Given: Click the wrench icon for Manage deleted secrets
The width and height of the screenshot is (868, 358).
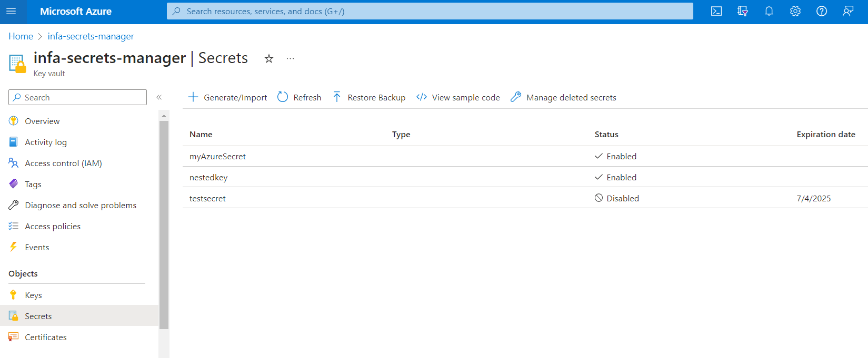Looking at the screenshot, I should pyautogui.click(x=516, y=97).
